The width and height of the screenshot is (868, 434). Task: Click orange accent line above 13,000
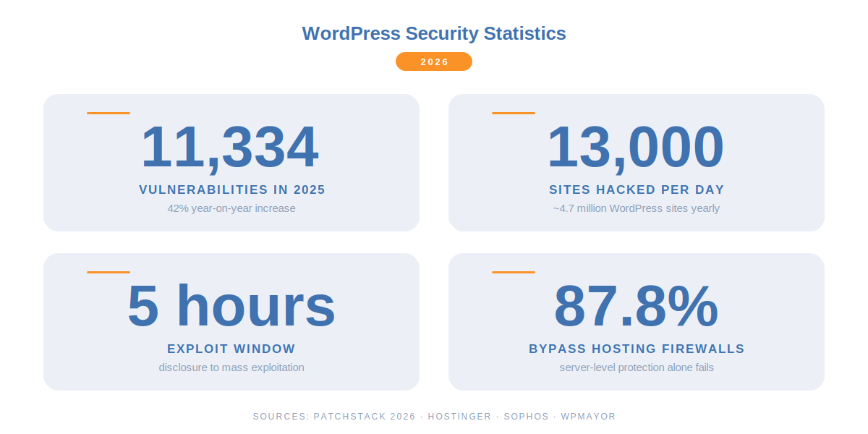pos(514,113)
